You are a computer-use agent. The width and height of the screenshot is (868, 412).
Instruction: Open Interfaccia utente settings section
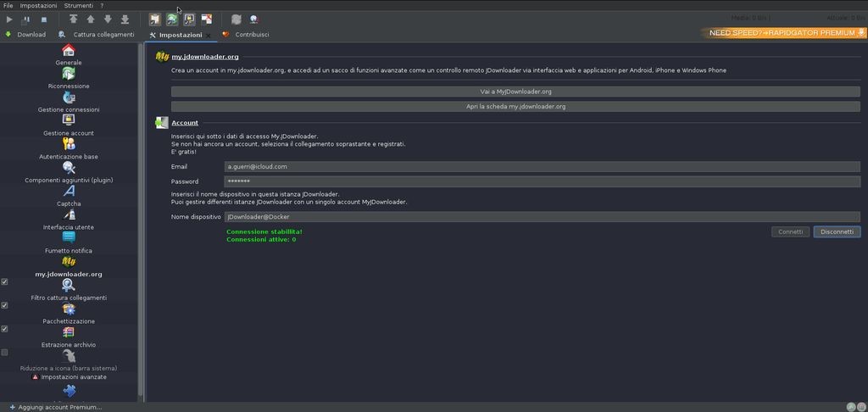point(69,220)
